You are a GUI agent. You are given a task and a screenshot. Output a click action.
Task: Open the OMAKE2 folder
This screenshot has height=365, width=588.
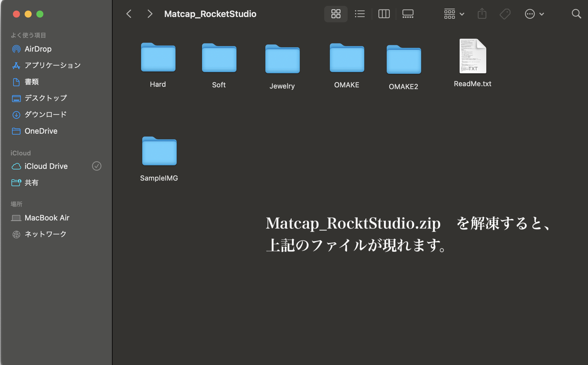(x=404, y=60)
